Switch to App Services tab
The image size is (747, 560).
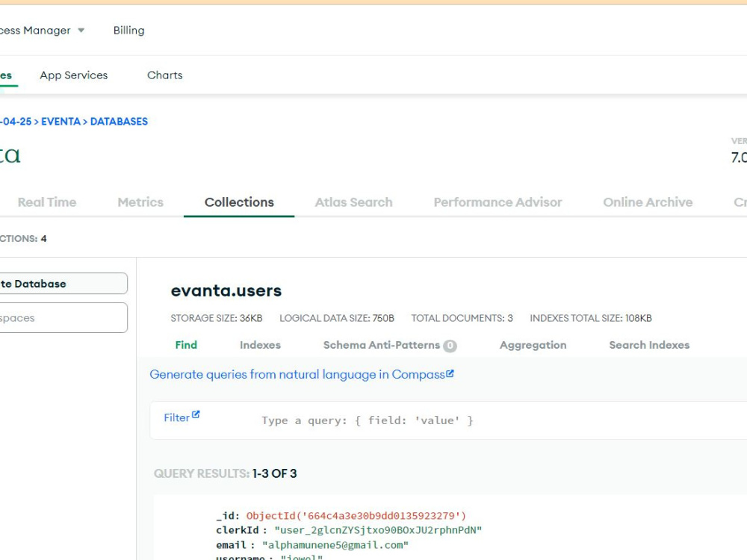click(x=74, y=75)
